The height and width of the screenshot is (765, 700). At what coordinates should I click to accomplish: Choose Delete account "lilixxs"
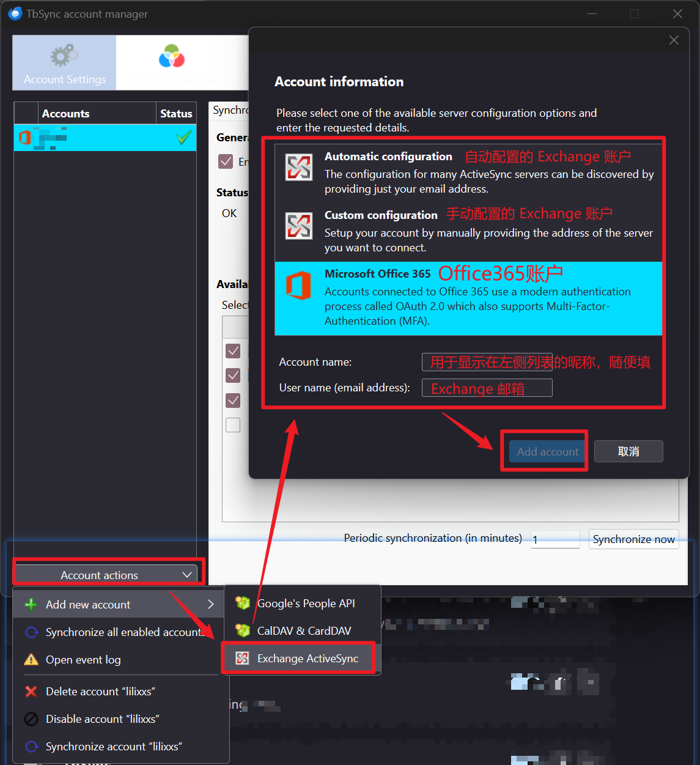120,692
